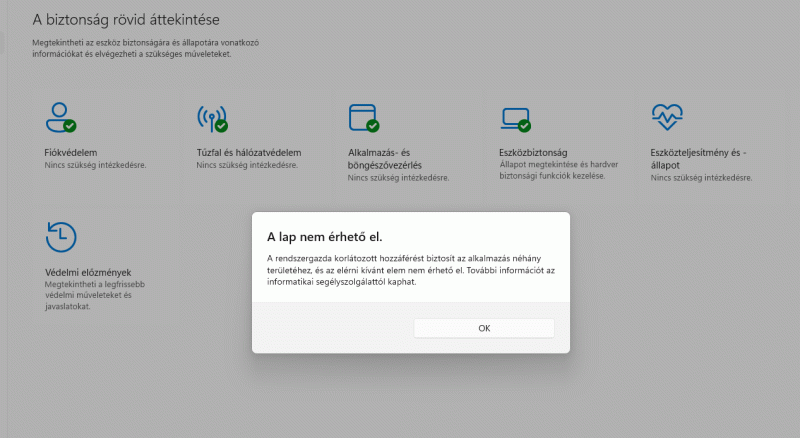The width and height of the screenshot is (800, 438).
Task: Click dialog title 'A lap nem érhető el.'
Action: click(324, 237)
